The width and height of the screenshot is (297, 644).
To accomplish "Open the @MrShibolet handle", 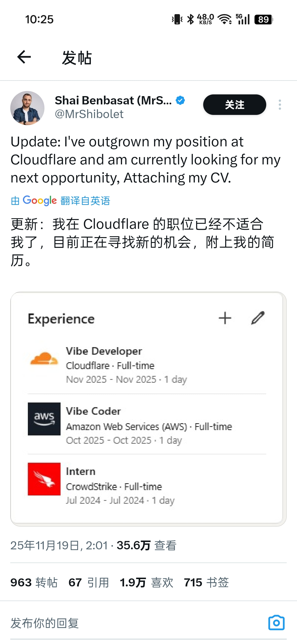I will pos(89,114).
